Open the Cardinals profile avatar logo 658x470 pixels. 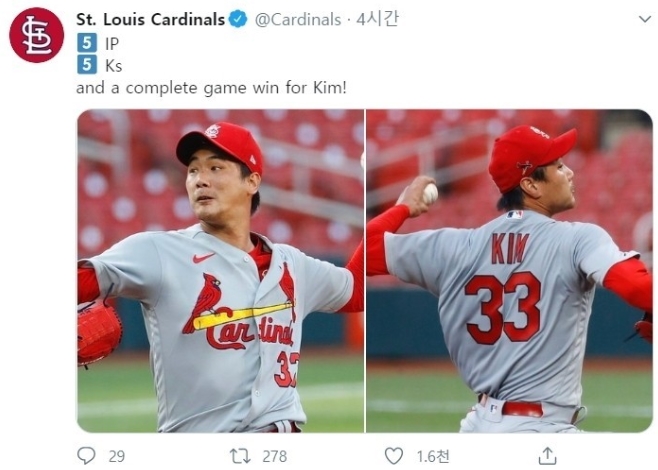37,35
